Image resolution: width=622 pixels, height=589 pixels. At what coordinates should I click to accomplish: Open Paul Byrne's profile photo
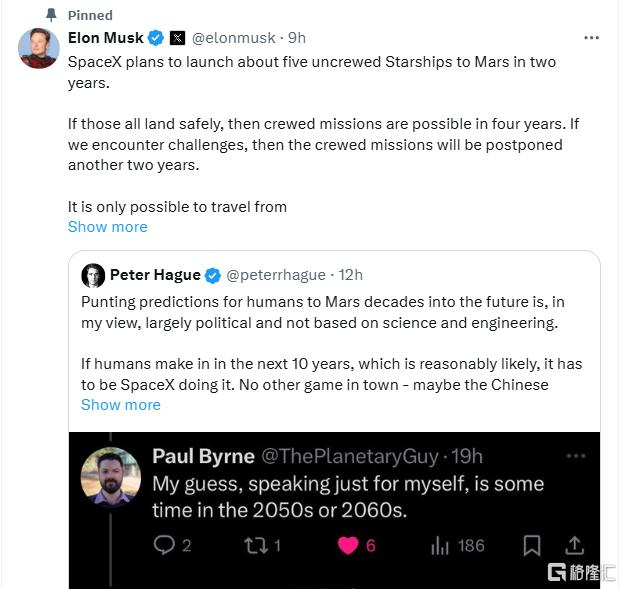click(x=111, y=476)
